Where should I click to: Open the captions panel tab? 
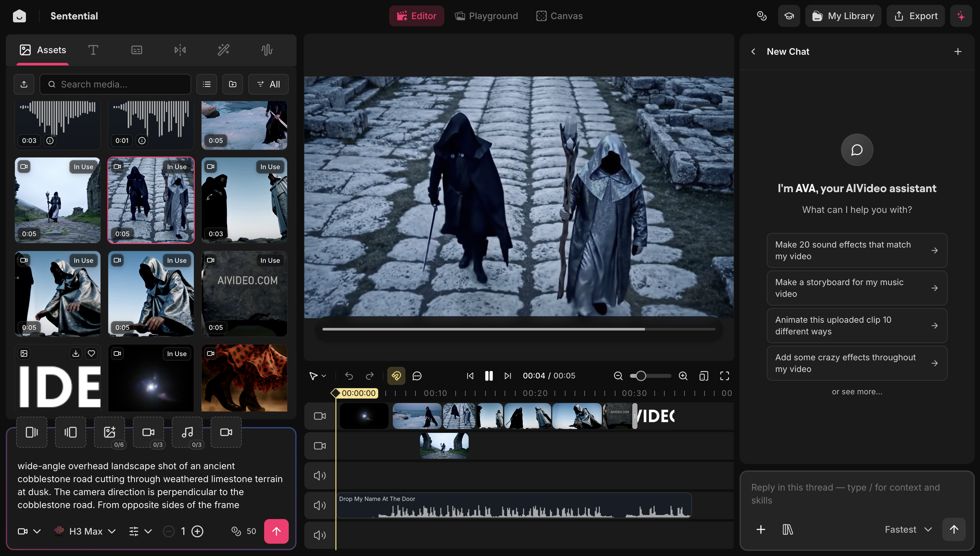tap(137, 50)
